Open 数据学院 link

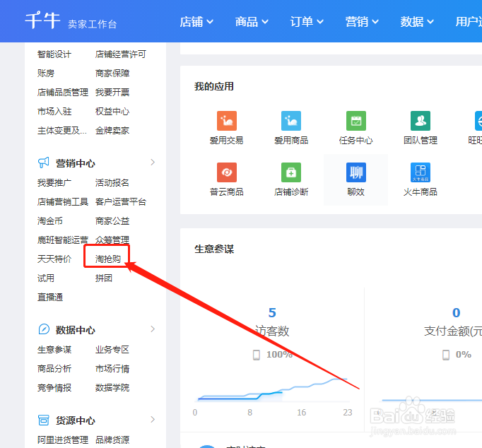112,388
